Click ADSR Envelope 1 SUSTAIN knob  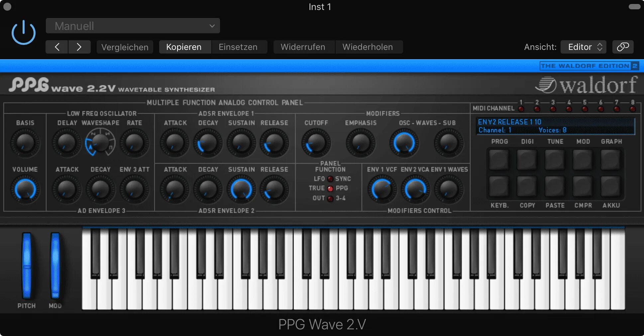pos(241,143)
